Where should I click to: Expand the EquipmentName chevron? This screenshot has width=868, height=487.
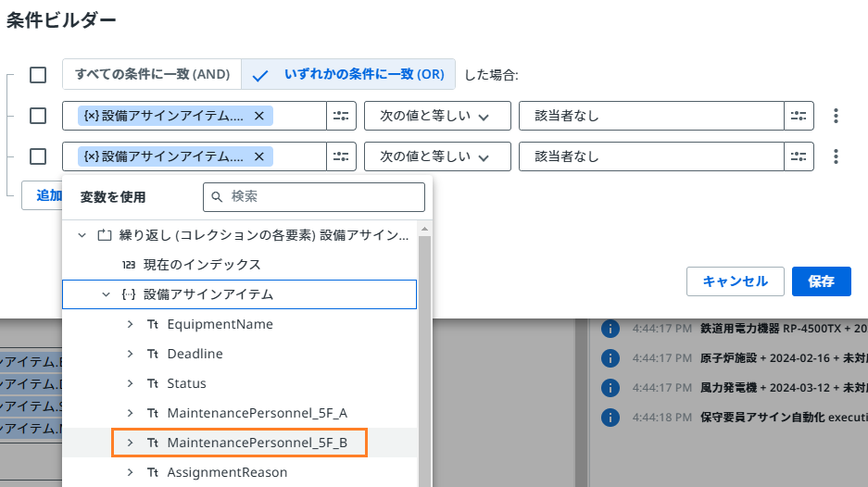coord(130,324)
